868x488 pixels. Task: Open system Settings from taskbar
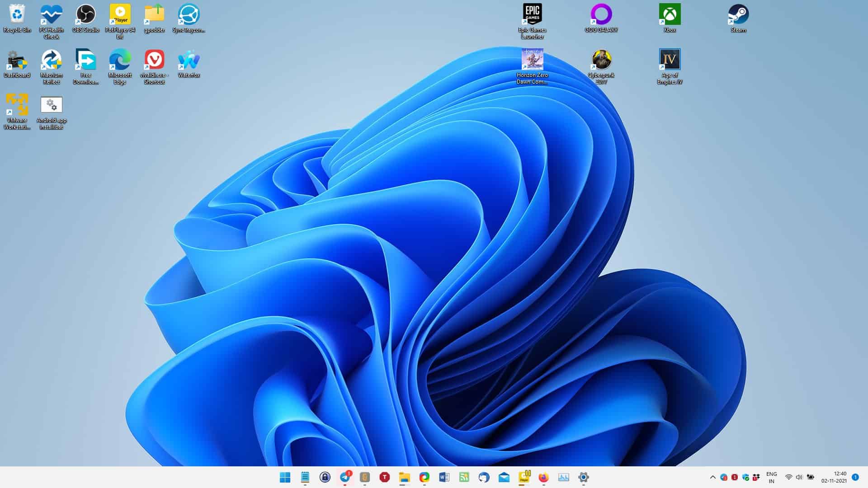tap(583, 477)
